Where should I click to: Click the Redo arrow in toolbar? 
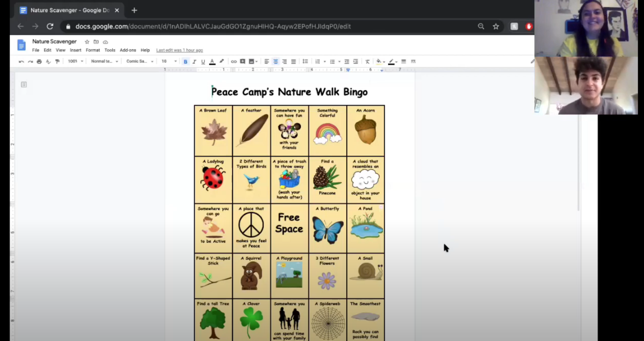pos(30,62)
